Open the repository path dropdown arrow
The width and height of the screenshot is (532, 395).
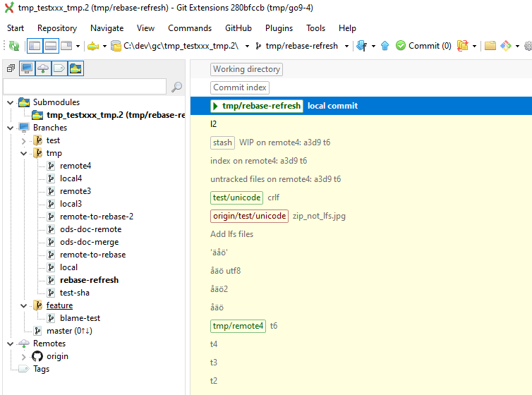pyautogui.click(x=247, y=46)
